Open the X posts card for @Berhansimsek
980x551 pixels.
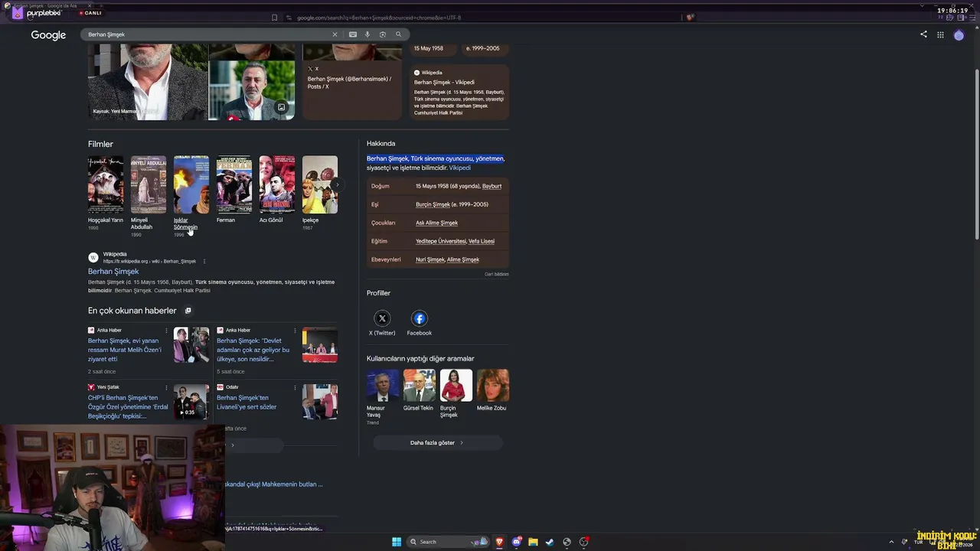(352, 82)
